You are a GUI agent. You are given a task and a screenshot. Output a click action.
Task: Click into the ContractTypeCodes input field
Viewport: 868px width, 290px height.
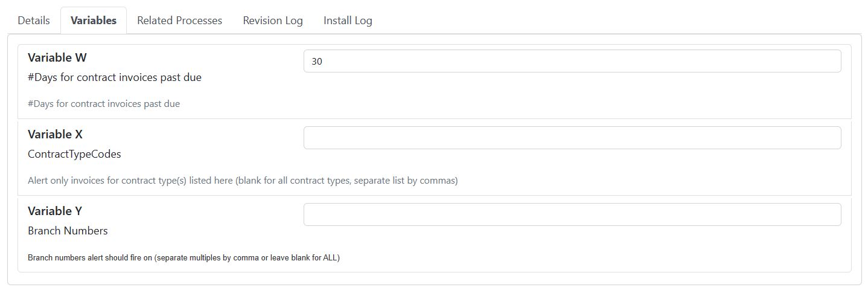[x=572, y=138]
